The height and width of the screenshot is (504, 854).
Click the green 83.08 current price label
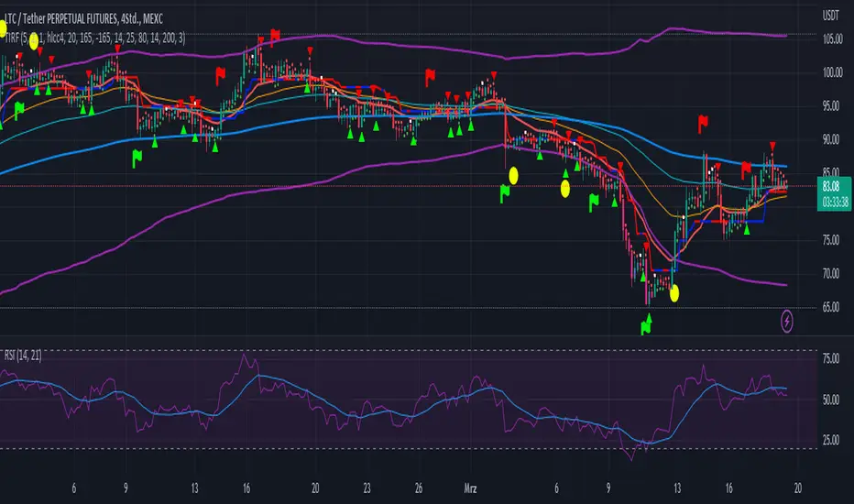(834, 194)
